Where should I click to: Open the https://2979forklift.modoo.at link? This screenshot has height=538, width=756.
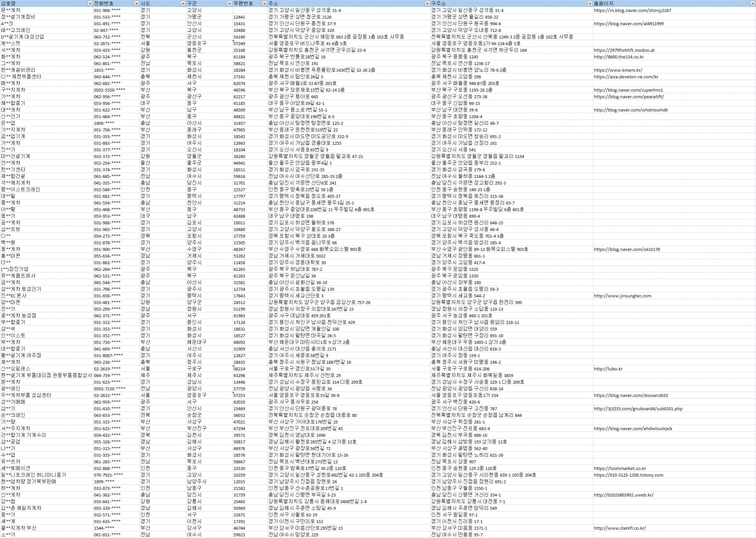click(624, 50)
